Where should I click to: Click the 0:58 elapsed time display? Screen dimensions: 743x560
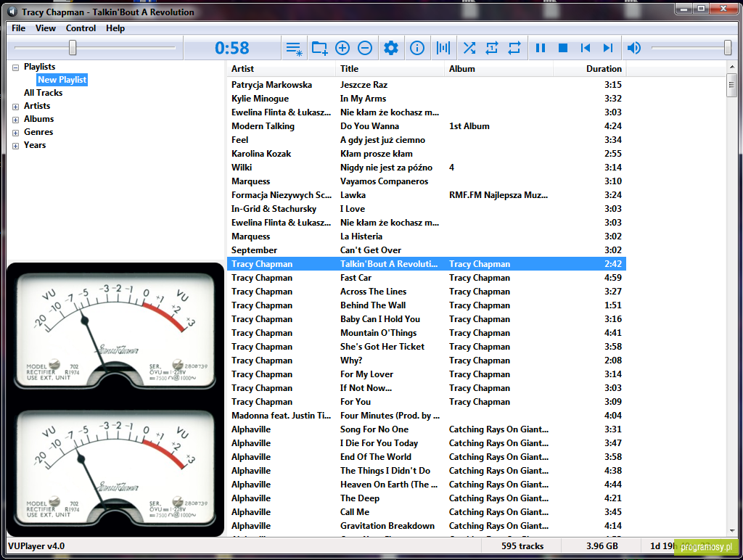pyautogui.click(x=231, y=48)
